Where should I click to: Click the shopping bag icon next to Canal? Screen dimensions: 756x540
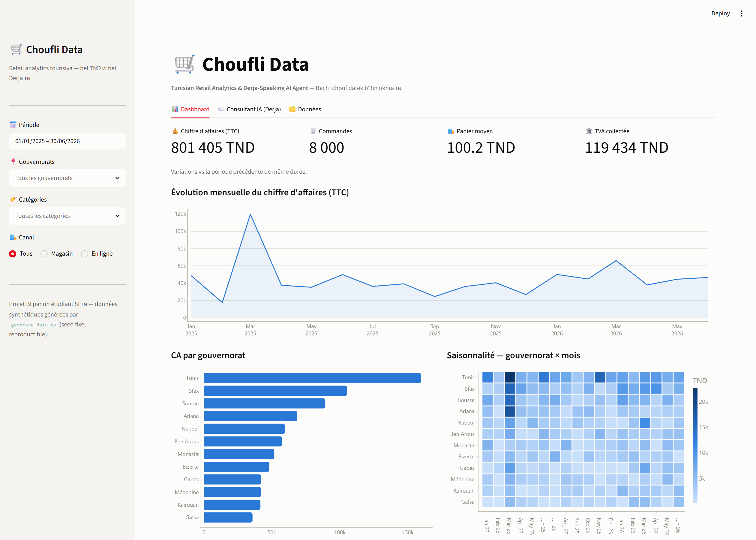tap(13, 237)
